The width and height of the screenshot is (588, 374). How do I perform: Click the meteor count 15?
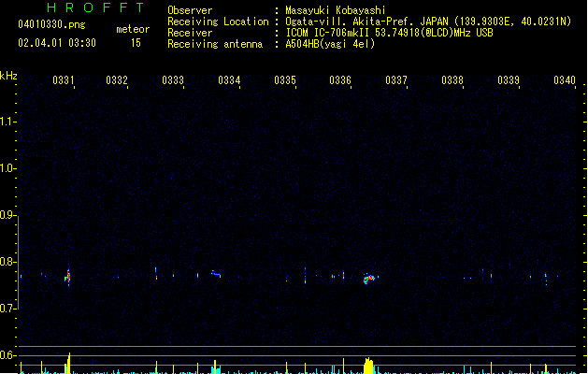click(x=136, y=43)
